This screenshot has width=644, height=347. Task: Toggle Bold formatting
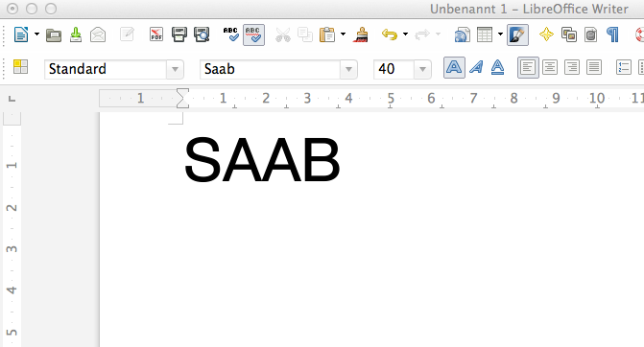pos(454,67)
